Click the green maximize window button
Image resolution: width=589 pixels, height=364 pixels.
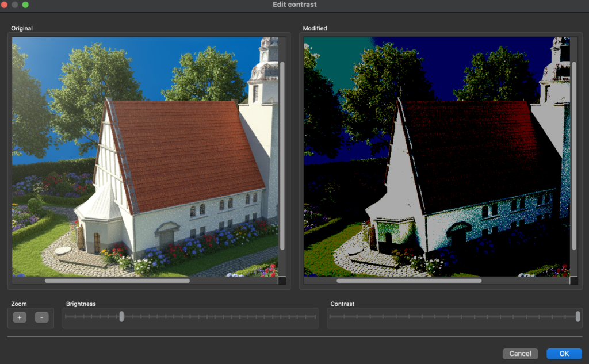point(25,5)
